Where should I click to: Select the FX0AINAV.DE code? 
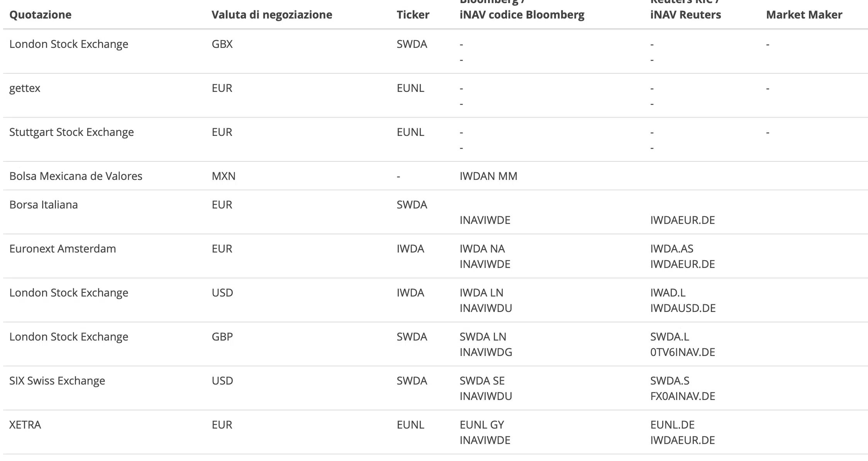pos(682,396)
